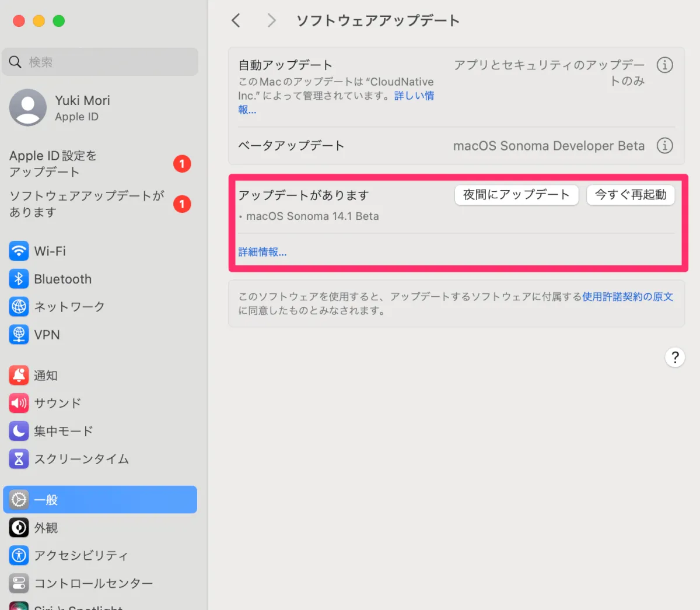Click the question mark help button
The width and height of the screenshot is (700, 610).
click(x=675, y=357)
